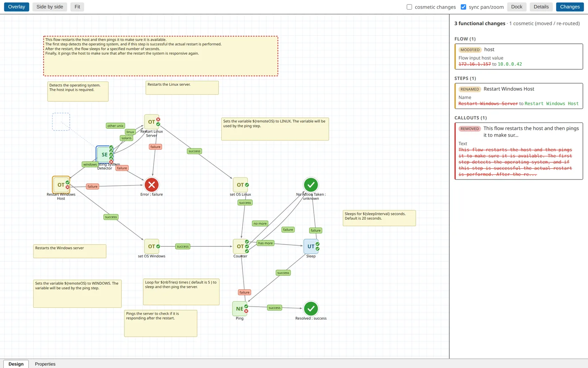Click the 'Sleeps for ${sleepInterval} seconds' note
Screen dimensions: 588x368
[x=379, y=218]
